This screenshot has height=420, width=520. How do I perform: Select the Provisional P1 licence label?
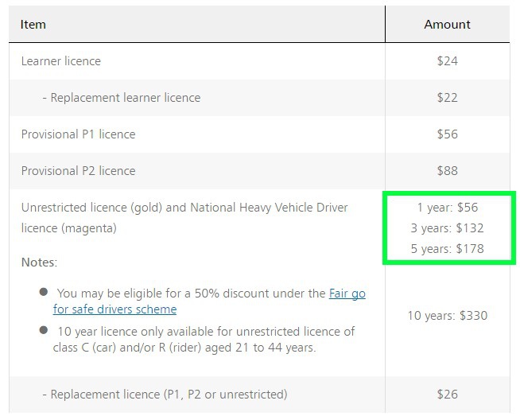tap(78, 134)
